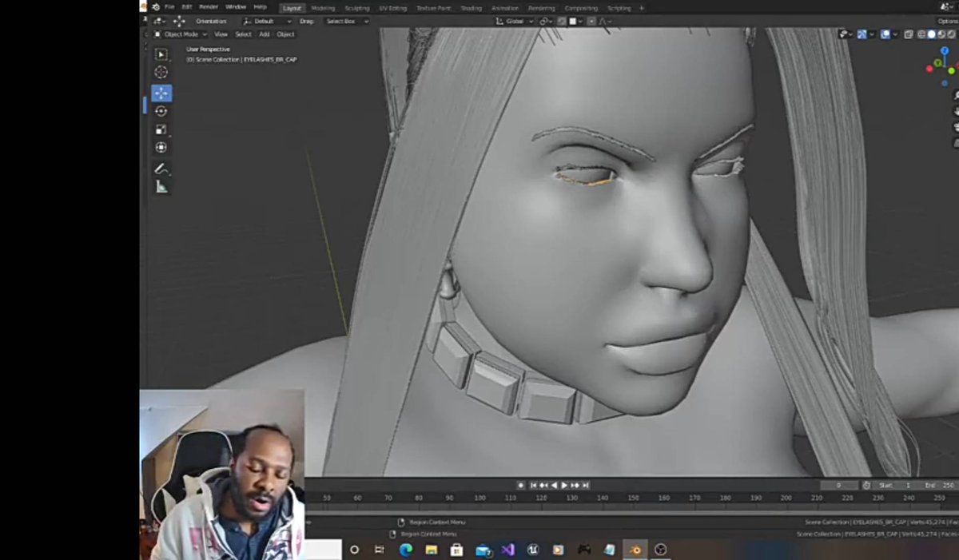Open Microsoft Edge from the taskbar

[x=405, y=550]
